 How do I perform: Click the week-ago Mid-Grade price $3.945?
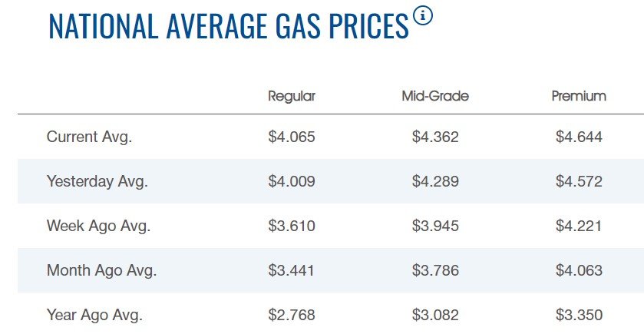tap(435, 227)
